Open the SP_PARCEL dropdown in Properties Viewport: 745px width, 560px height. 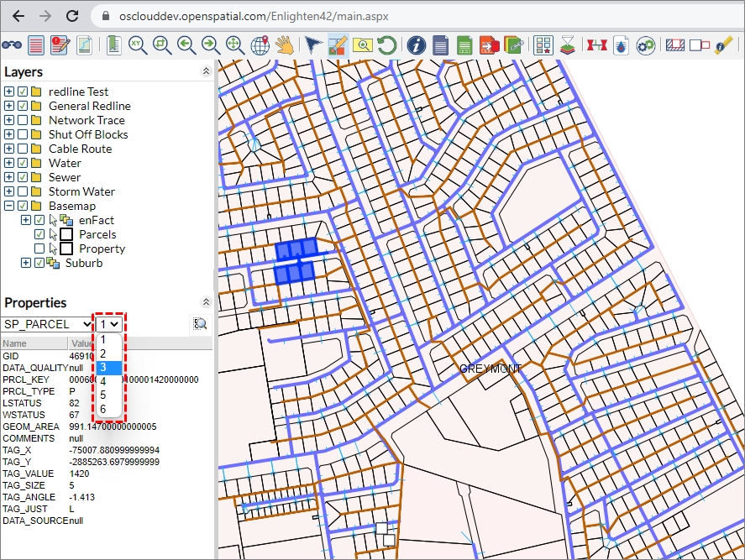pyautogui.click(x=47, y=324)
